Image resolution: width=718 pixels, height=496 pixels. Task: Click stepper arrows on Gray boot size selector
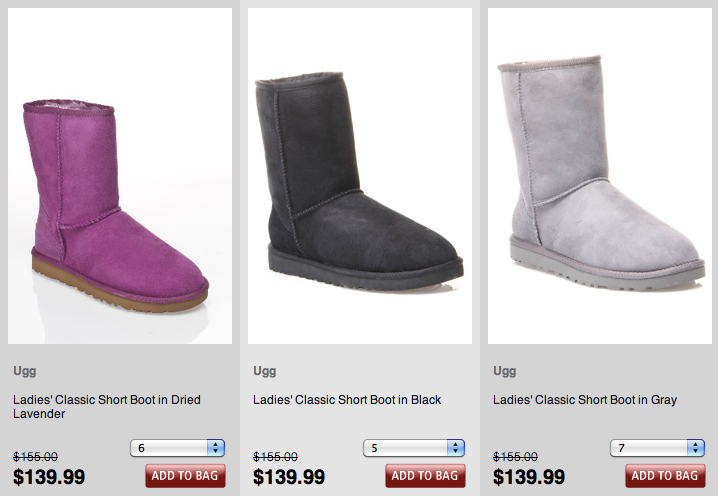[696, 448]
